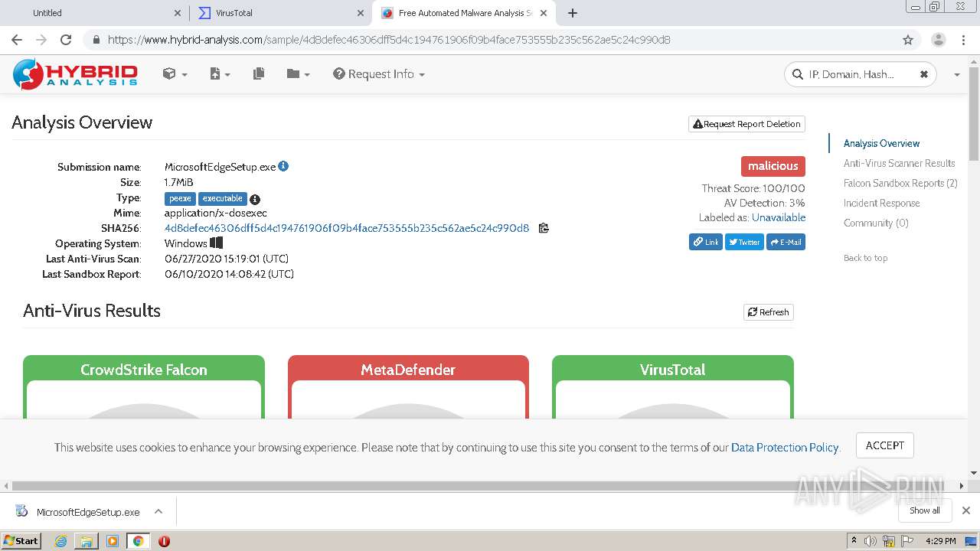Close the downloads bar
Viewport: 980px width, 551px height.
tap(966, 510)
